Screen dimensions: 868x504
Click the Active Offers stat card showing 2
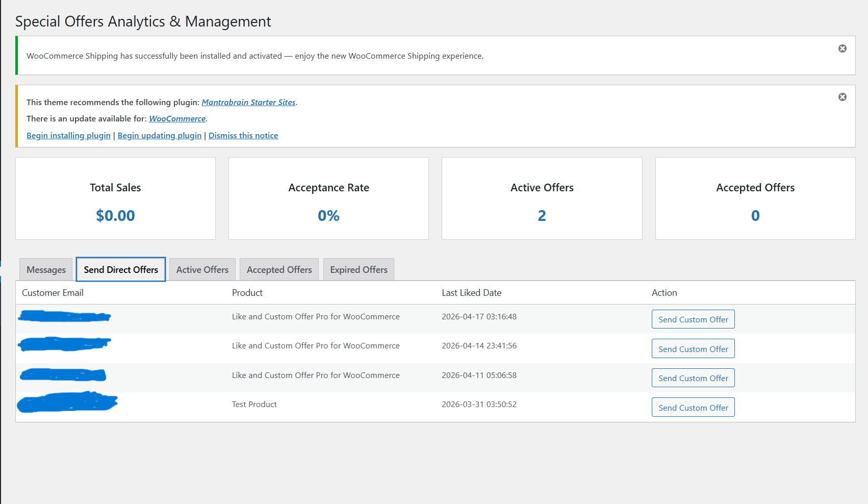pyautogui.click(x=542, y=198)
